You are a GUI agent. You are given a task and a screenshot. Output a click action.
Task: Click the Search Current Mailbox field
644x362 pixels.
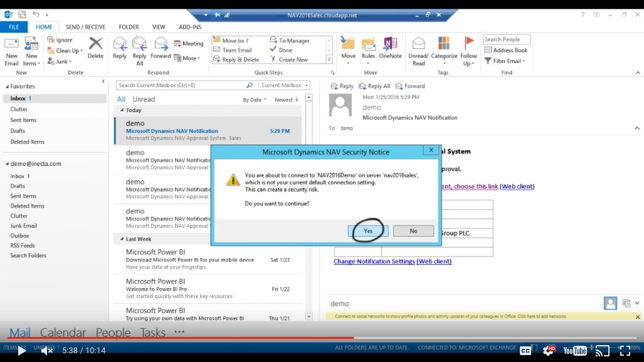point(181,85)
